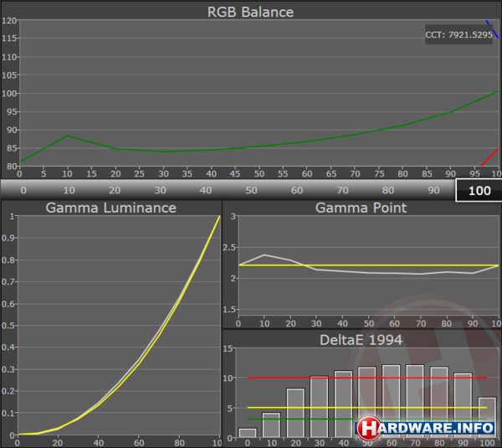Select the 50 grayscale level step
The height and width of the screenshot is (448, 502).
pyautogui.click(x=250, y=190)
